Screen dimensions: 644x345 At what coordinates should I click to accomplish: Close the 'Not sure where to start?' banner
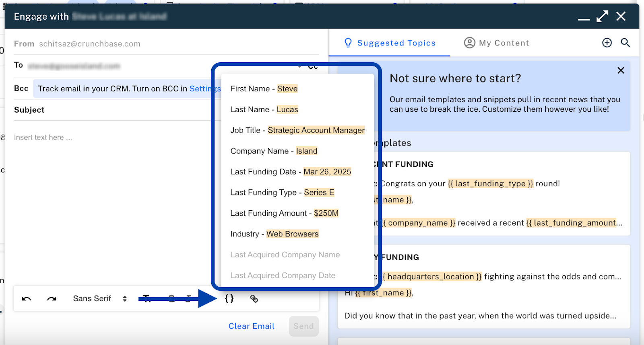[x=621, y=70]
